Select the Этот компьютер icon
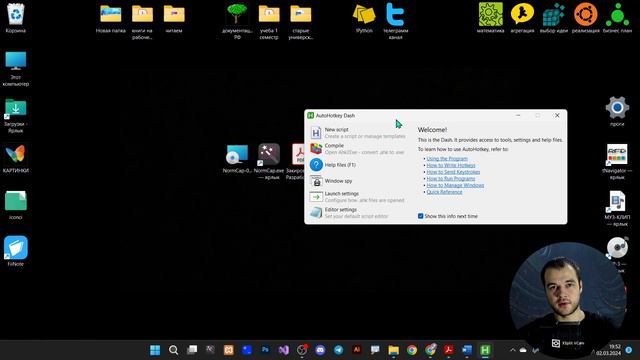The width and height of the screenshot is (640, 360). 16,68
